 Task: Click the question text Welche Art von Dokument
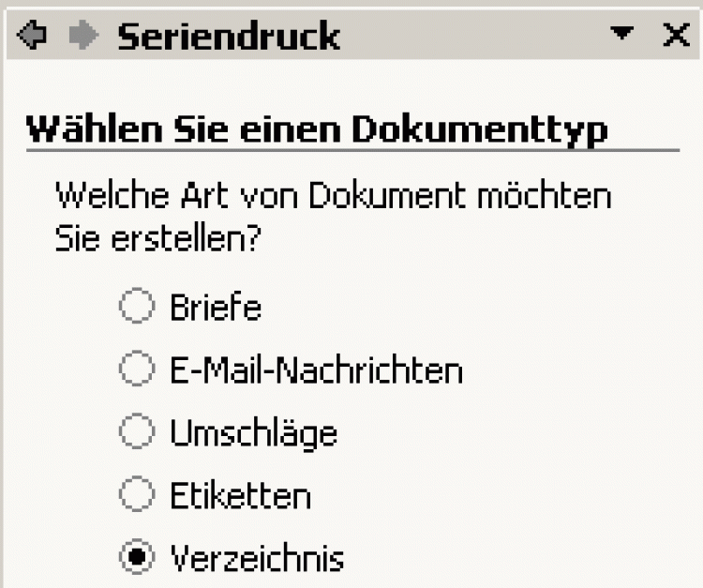[333, 198]
